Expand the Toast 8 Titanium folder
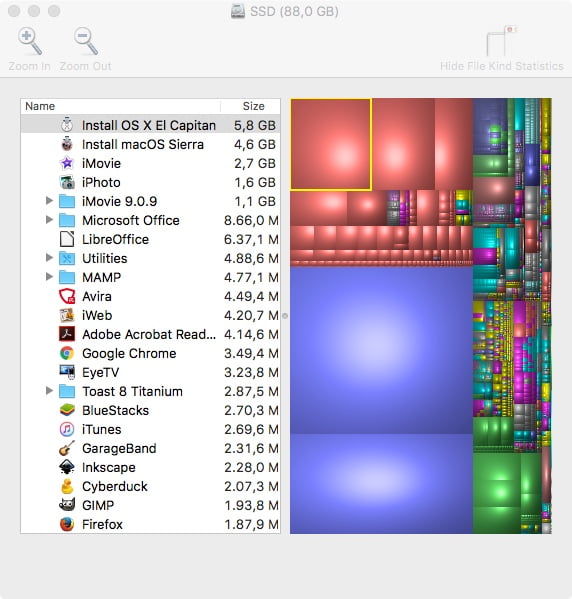Screen dimensions: 572x599 [49, 390]
